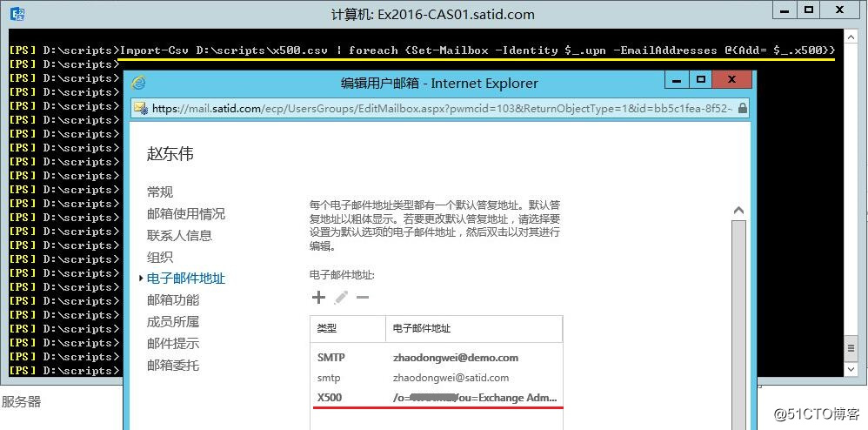Select the 电子邮件地址 section

click(186, 279)
